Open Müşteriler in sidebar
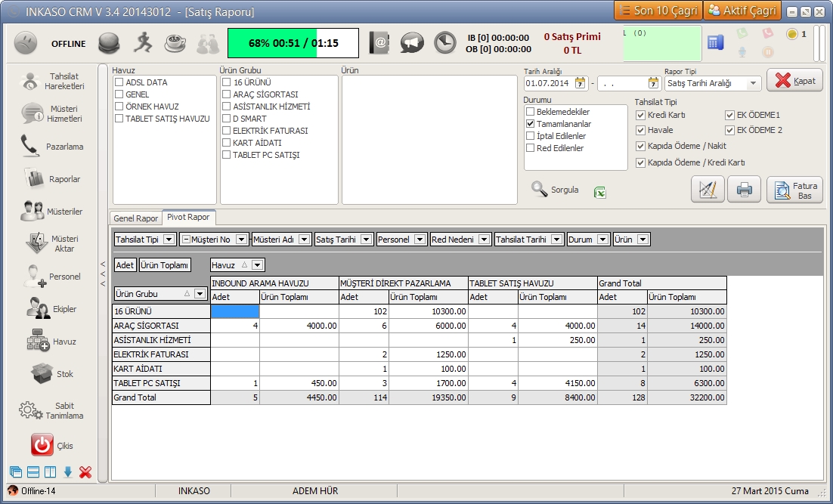Image resolution: width=833 pixels, height=504 pixels. [52, 212]
